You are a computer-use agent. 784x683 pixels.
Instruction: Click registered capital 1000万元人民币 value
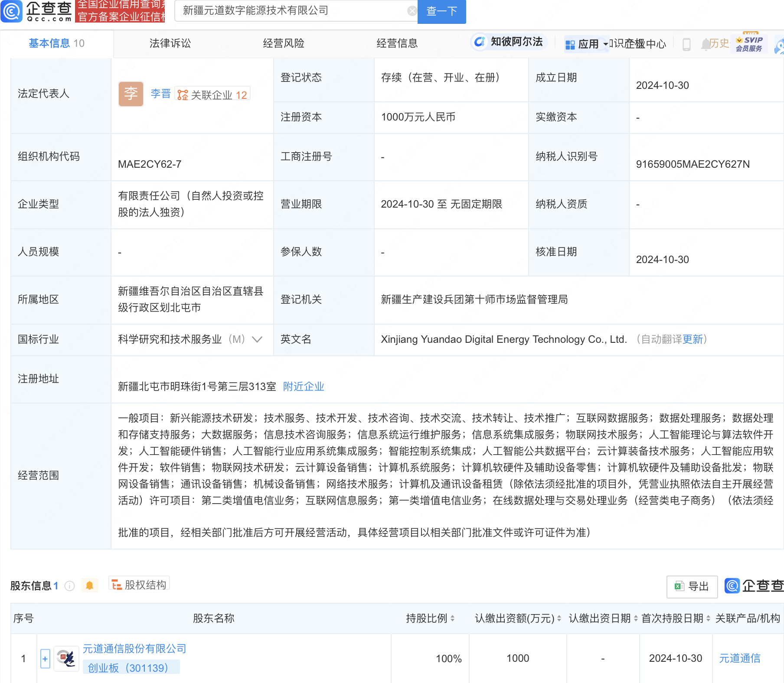pyautogui.click(x=418, y=117)
